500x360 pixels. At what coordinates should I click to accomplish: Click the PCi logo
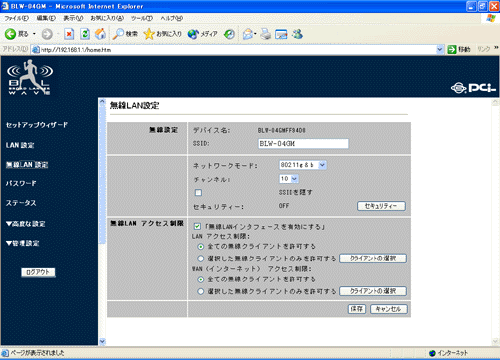[x=473, y=88]
